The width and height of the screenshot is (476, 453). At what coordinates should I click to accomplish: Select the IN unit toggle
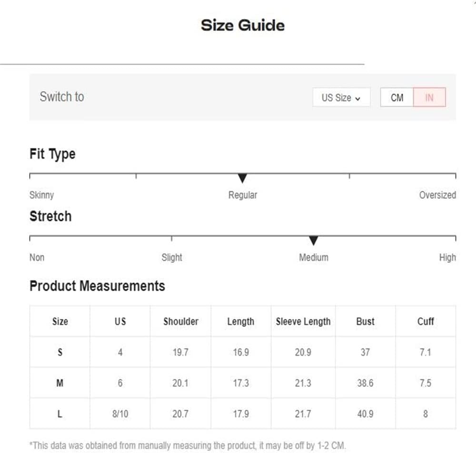(x=429, y=98)
